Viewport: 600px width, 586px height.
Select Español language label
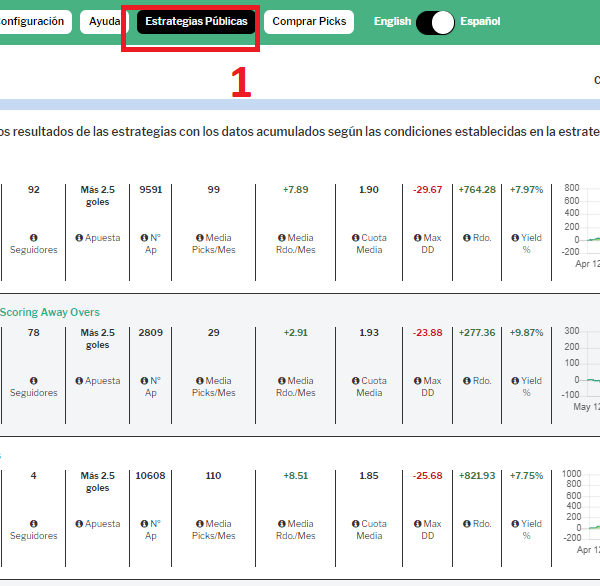[480, 21]
